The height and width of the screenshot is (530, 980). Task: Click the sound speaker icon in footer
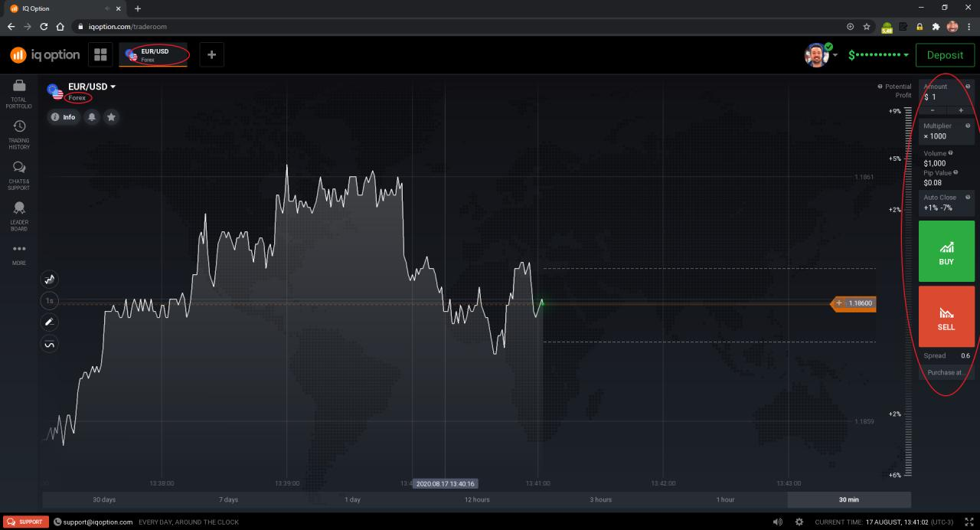tap(778, 522)
